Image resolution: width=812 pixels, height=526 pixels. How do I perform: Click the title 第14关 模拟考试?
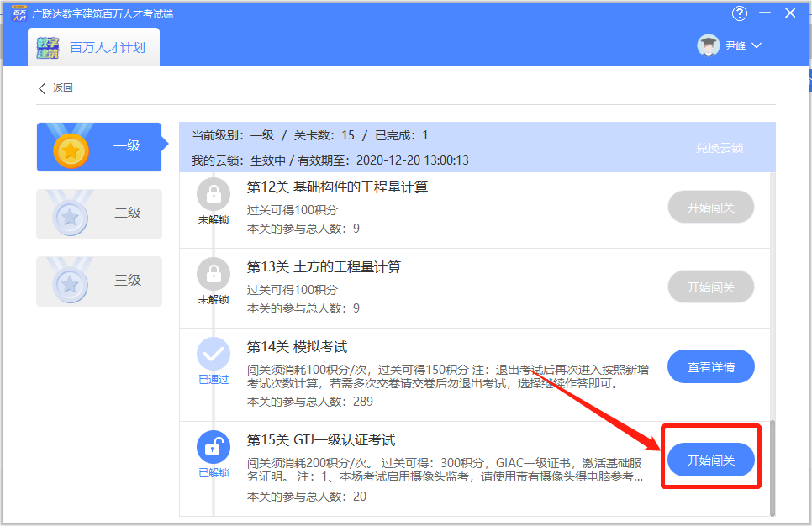(297, 346)
